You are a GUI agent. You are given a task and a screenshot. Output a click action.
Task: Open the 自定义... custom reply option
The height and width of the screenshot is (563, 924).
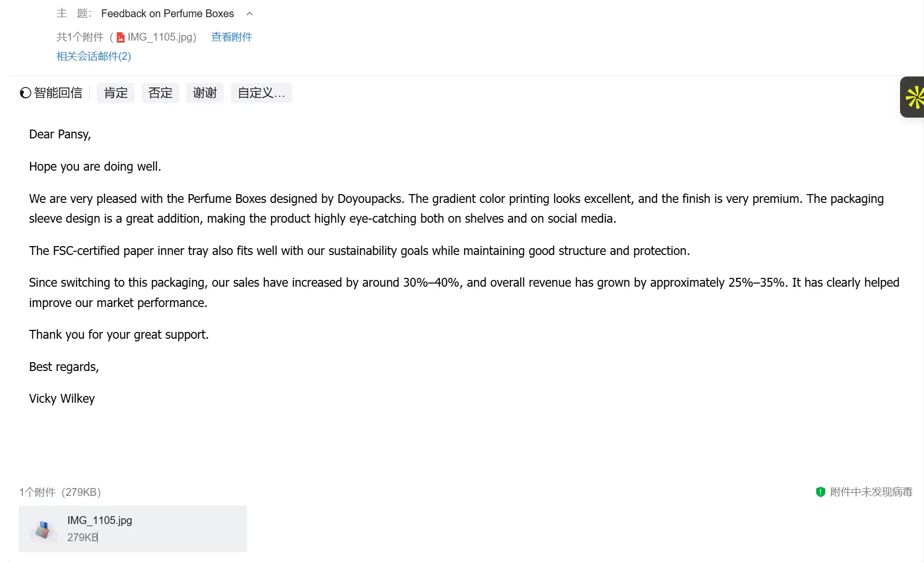[x=262, y=93]
